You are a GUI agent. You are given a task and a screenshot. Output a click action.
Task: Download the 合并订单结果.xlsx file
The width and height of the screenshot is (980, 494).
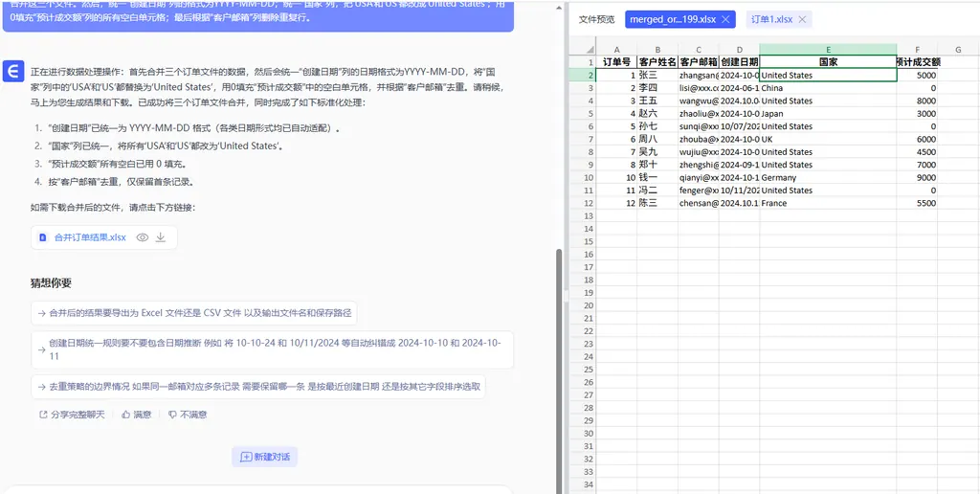(161, 237)
